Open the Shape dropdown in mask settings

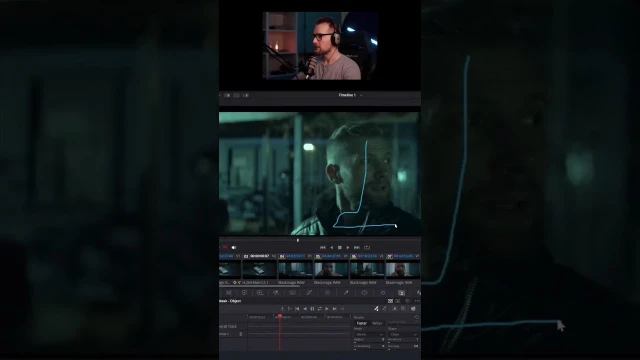(403, 334)
